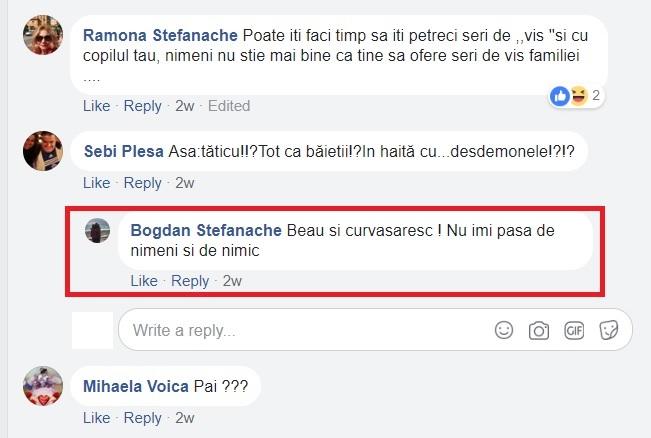Open the GIF picker in reply box
The width and height of the screenshot is (651, 438).
tap(573, 330)
